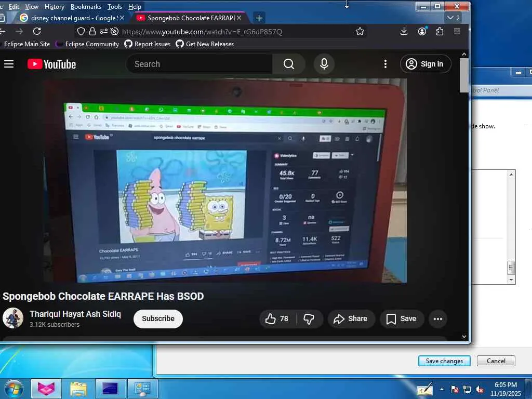Click the network tray icon

[467, 390]
